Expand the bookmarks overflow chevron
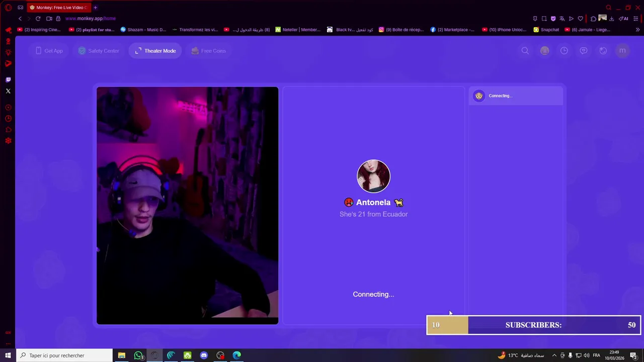Screen dimensions: 644x362 tap(638, 30)
